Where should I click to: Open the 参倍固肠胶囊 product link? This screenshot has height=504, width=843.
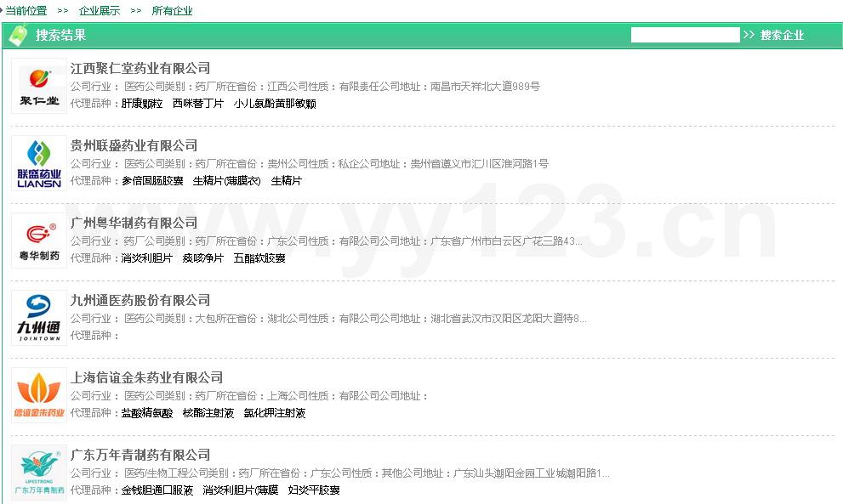152,181
